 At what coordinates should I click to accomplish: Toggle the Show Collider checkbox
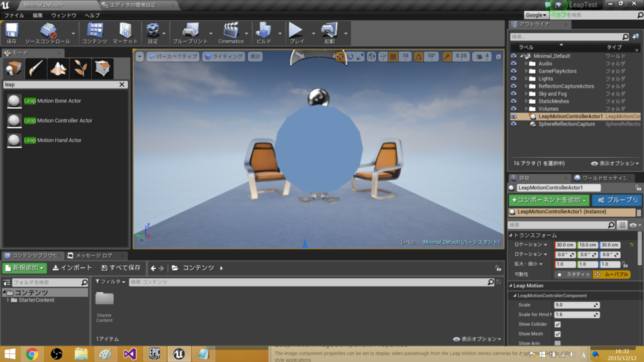(557, 324)
